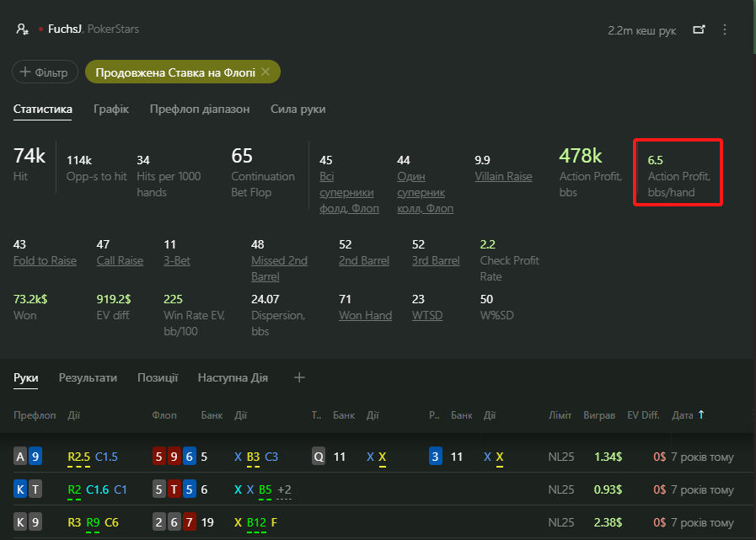This screenshot has width=756, height=540.
Task: Click the 74k Hit value
Action: [29, 156]
